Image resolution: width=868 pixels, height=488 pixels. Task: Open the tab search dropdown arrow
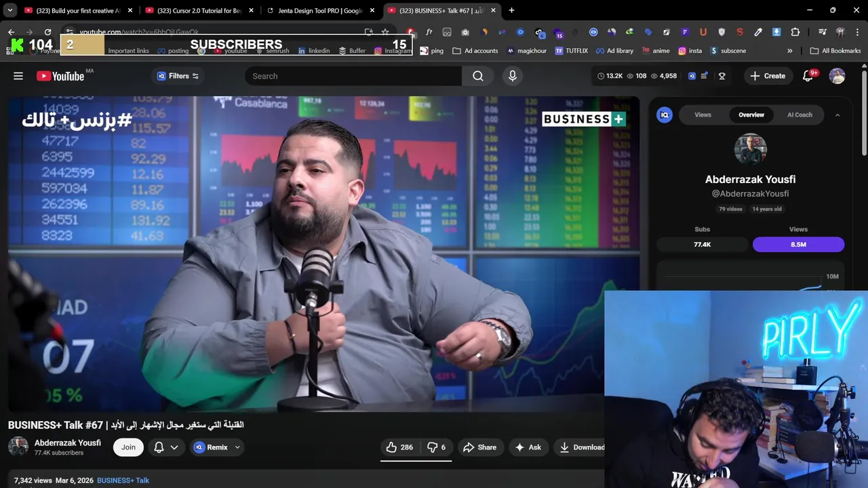coord(9,10)
